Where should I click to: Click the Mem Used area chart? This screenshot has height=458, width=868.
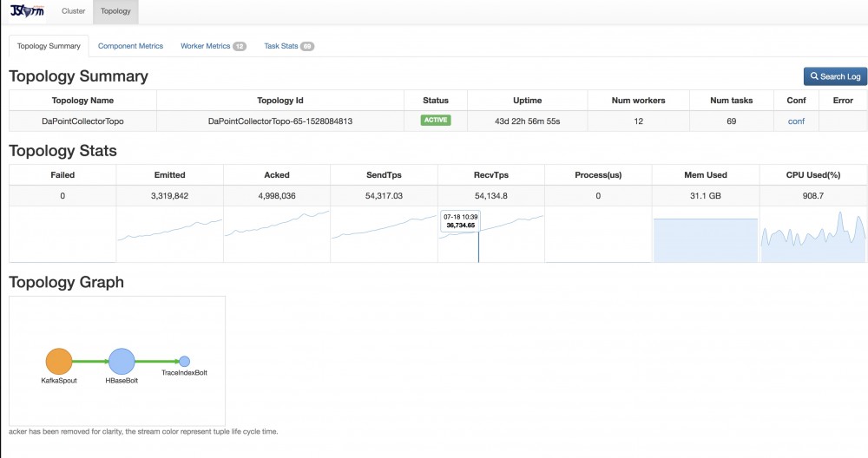(x=706, y=239)
